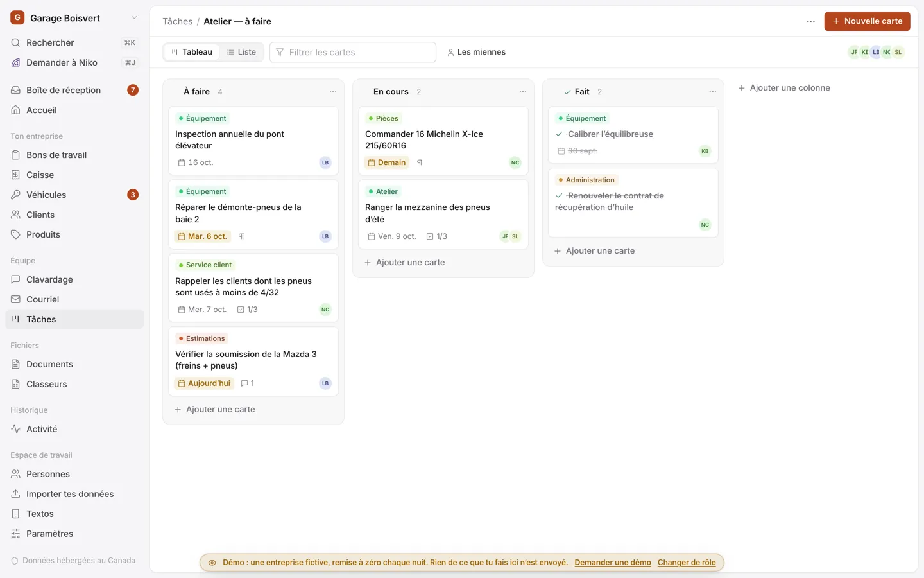Open Courriel mail page
The width and height of the screenshot is (924, 578).
tap(74, 299)
